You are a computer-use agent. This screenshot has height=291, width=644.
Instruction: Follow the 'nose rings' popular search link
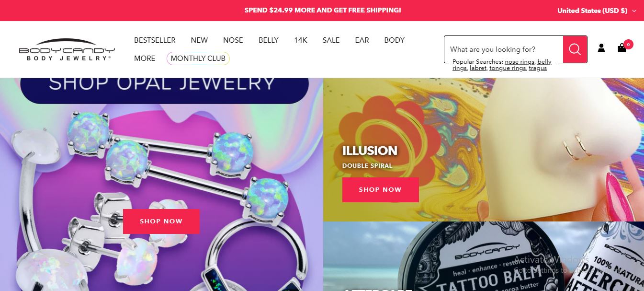[x=520, y=62]
